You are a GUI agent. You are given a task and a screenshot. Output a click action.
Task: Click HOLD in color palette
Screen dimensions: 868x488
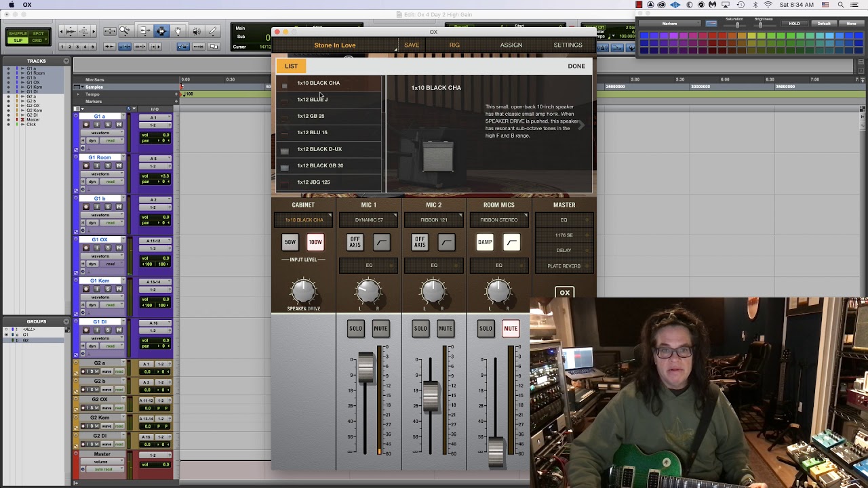(794, 24)
